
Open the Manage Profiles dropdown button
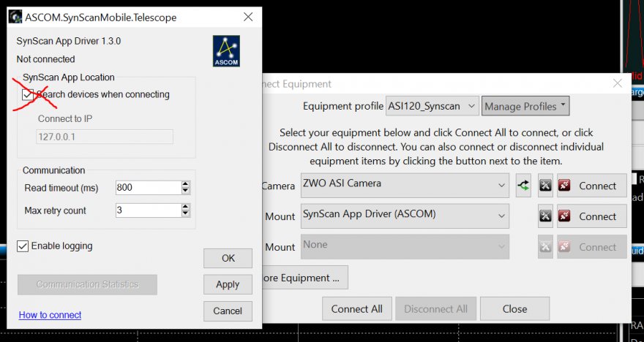(x=525, y=106)
